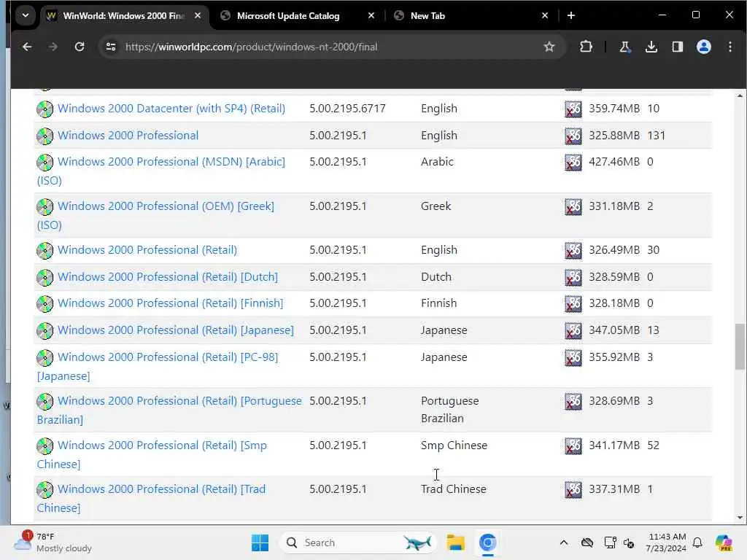Open the Copilot preview icon in taskbar
Viewport: 747px width, 560px height.
click(x=723, y=542)
